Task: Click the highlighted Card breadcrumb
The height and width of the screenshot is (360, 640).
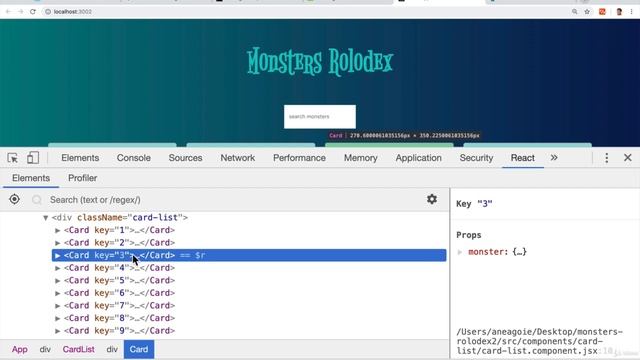Action: pyautogui.click(x=139, y=349)
